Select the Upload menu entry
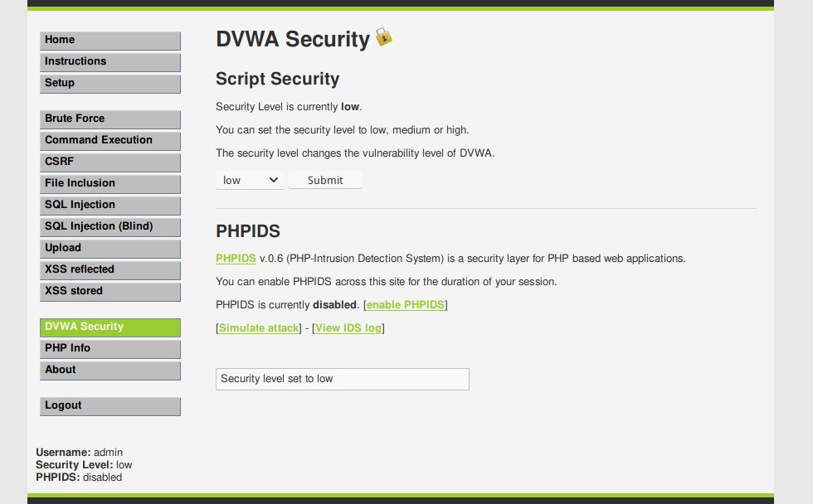 point(110,248)
